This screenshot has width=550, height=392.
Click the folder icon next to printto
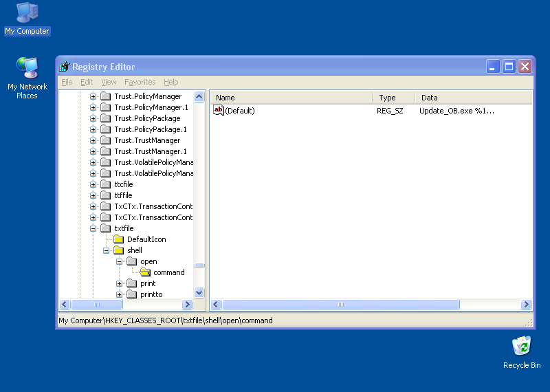[131, 294]
